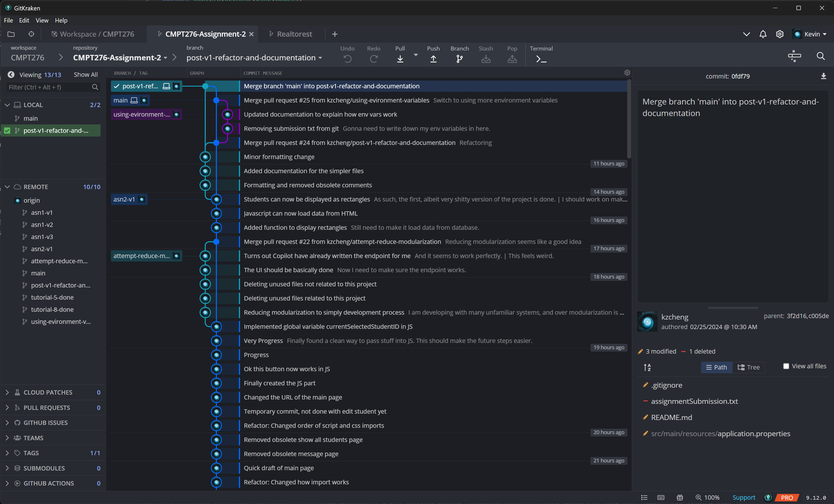Click the Pull toolbar icon

[400, 59]
